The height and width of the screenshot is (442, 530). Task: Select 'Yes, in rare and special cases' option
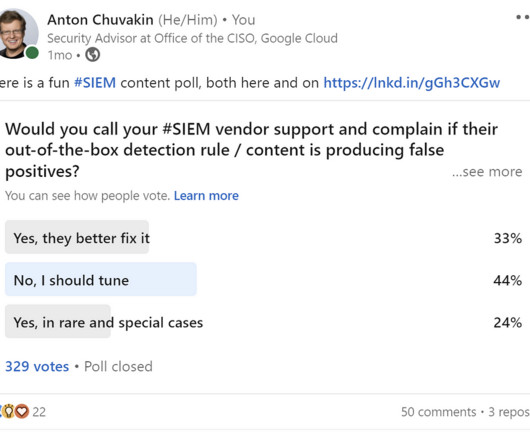coord(264,322)
